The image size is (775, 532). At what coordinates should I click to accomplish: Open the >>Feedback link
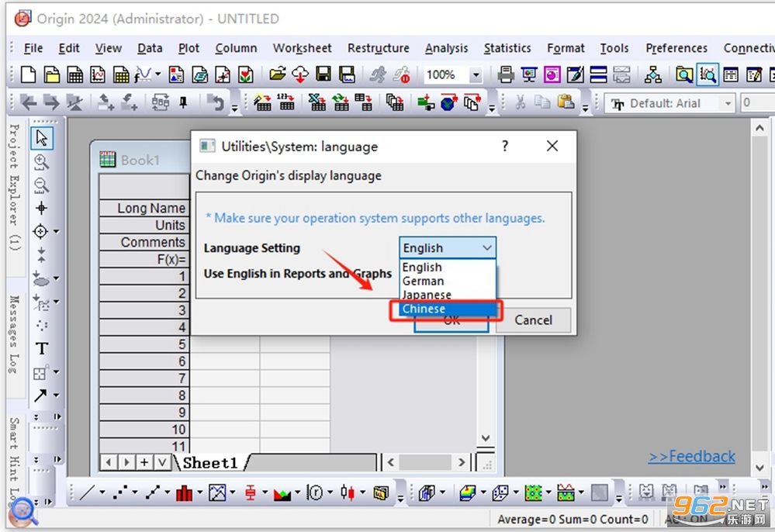pos(691,456)
